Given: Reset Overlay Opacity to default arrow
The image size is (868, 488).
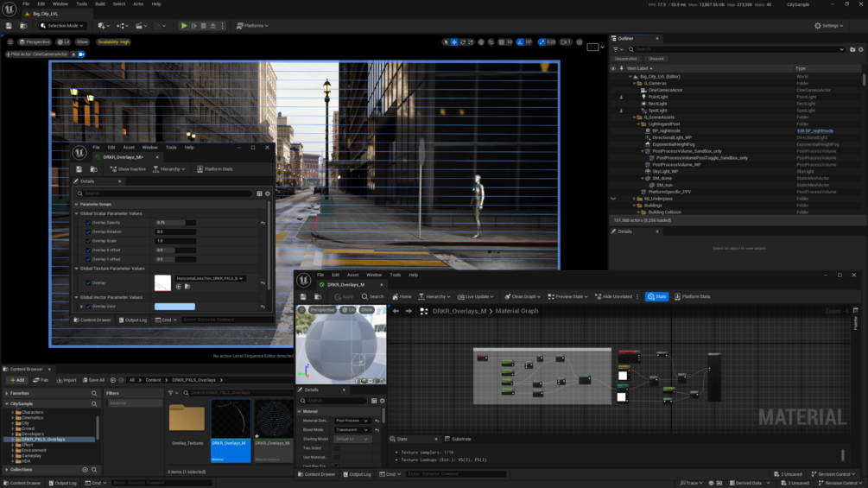Looking at the screenshot, I should click(263, 223).
